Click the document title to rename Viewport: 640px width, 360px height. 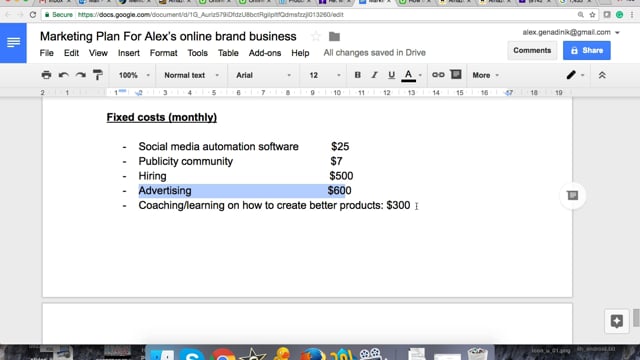click(x=168, y=36)
